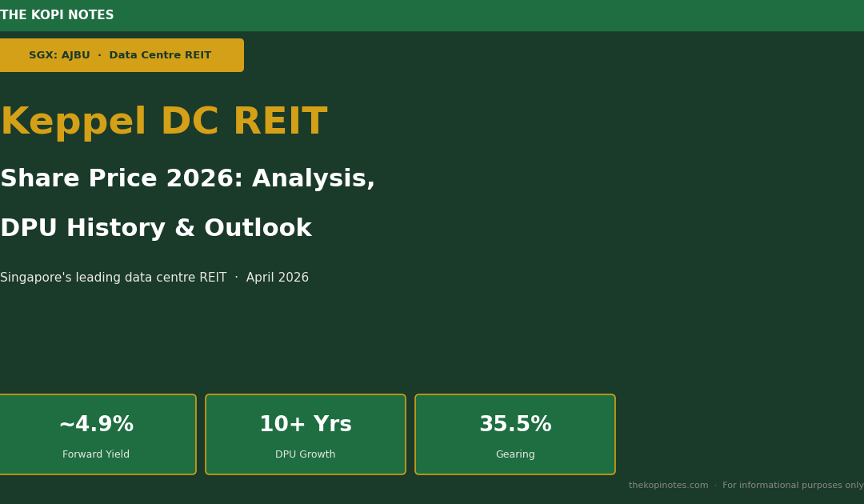Click the 'DPU Growth' label

pos(306,454)
